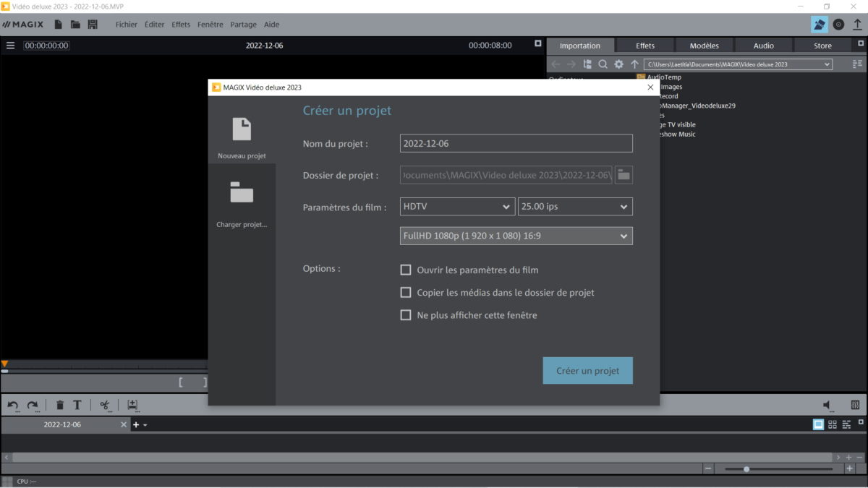Add a new timeline tab with plus
This screenshot has height=488, width=868.
tap(136, 424)
